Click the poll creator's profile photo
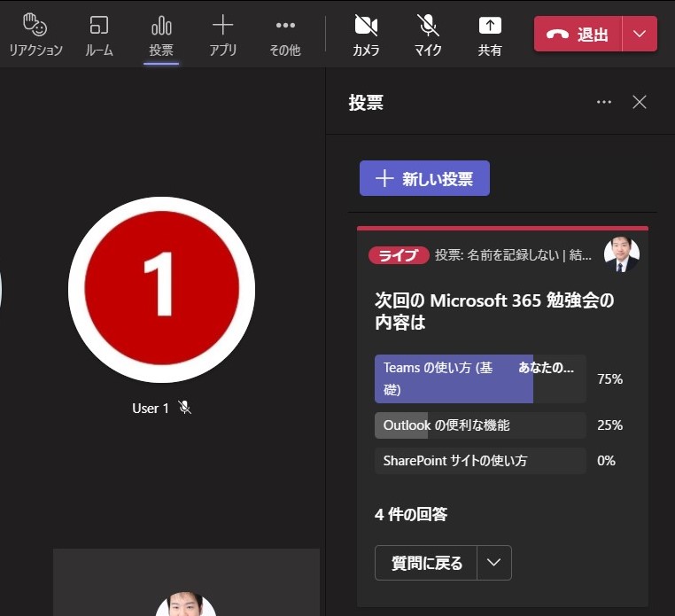Image resolution: width=675 pixels, height=616 pixels. tap(621, 254)
